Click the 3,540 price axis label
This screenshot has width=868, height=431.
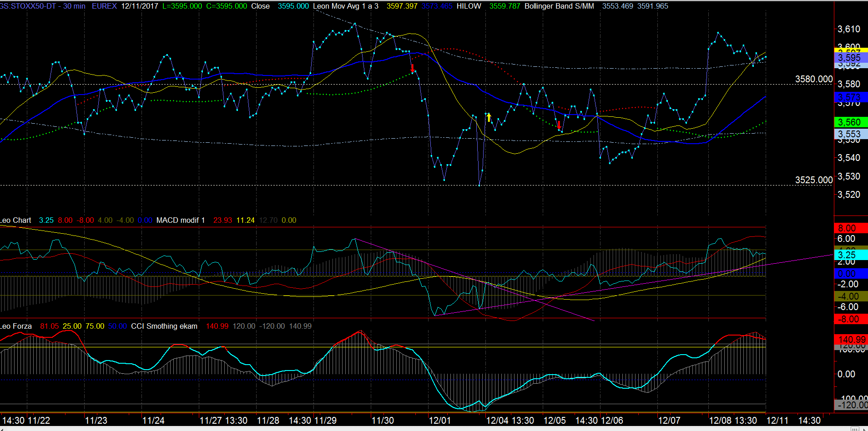849,158
